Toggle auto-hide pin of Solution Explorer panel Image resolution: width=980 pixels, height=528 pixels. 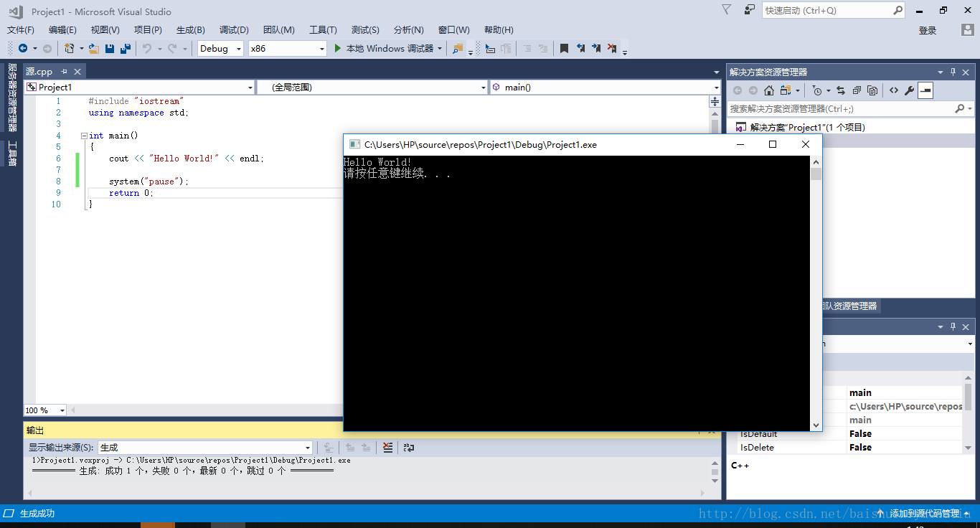coord(953,72)
